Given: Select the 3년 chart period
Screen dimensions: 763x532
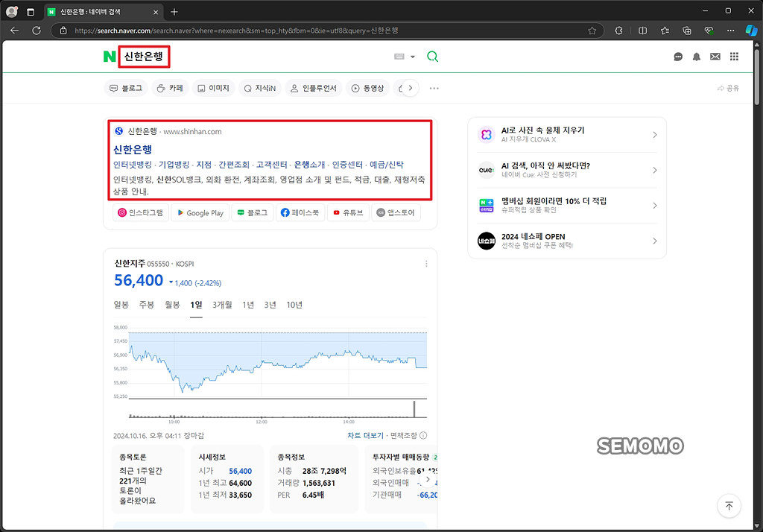Looking at the screenshot, I should 270,305.
